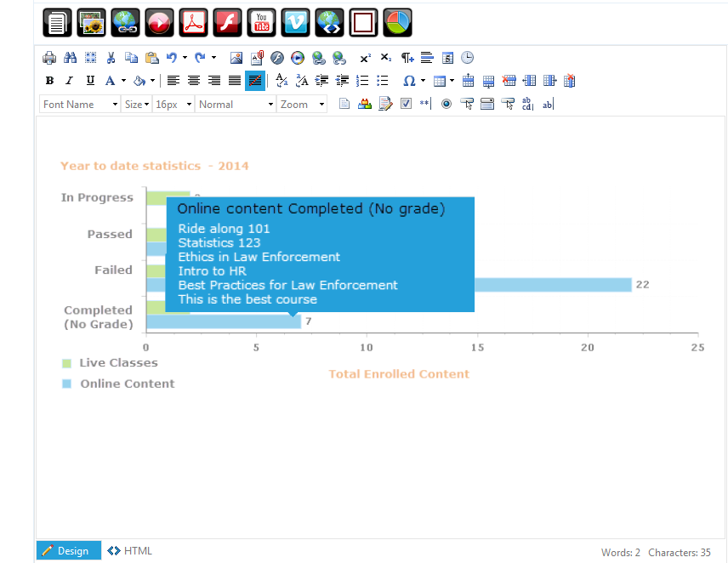728x563 pixels.
Task: Open the Normal paragraph style dropdown
Action: point(236,105)
